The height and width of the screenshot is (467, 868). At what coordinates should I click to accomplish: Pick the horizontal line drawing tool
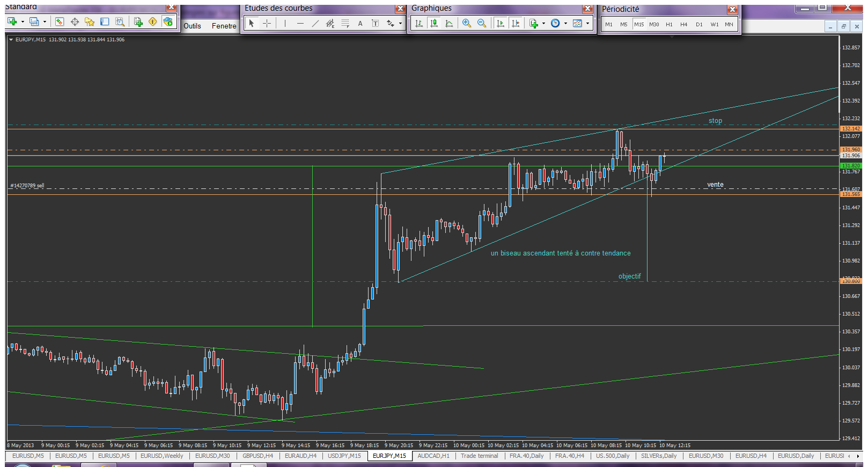(x=300, y=23)
